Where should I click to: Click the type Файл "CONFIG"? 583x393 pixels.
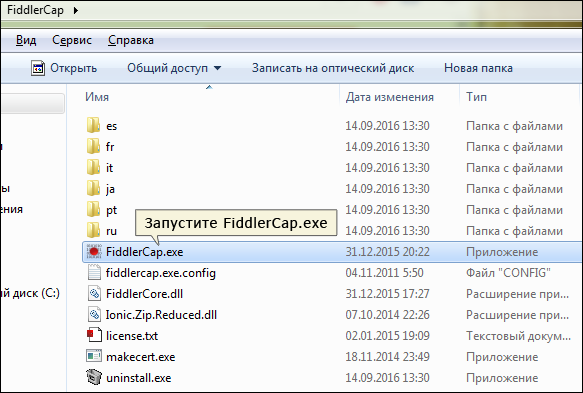pyautogui.click(x=508, y=273)
